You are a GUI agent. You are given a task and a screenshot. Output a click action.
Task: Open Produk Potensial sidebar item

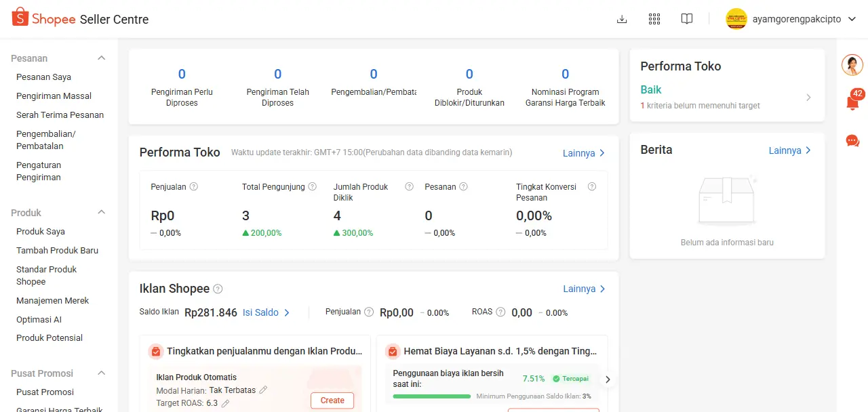pyautogui.click(x=50, y=338)
